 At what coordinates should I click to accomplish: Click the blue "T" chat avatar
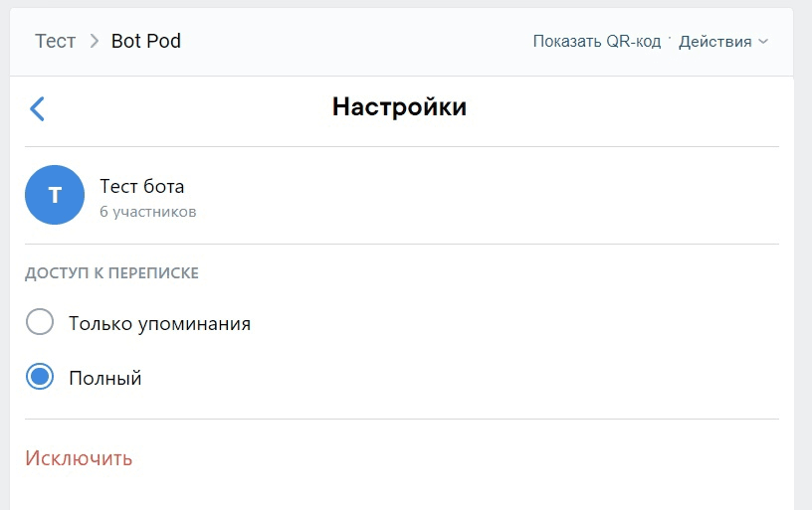[55, 195]
